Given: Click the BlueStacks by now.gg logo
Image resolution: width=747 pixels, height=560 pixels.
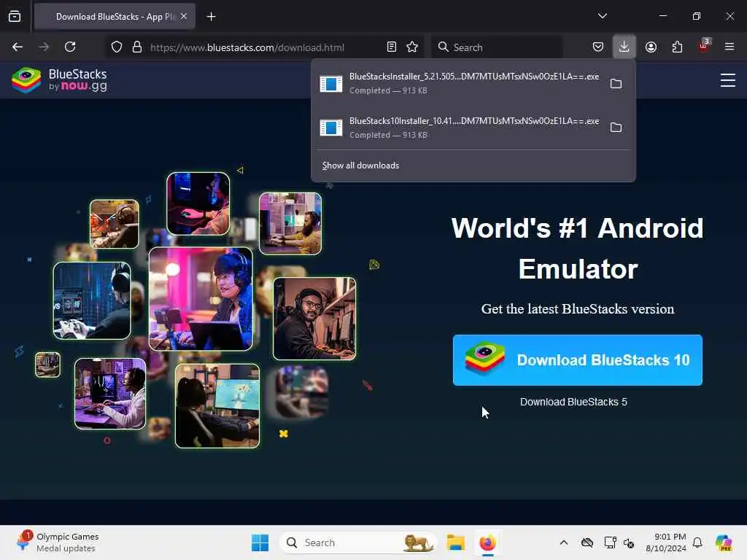Looking at the screenshot, I should click(x=60, y=79).
